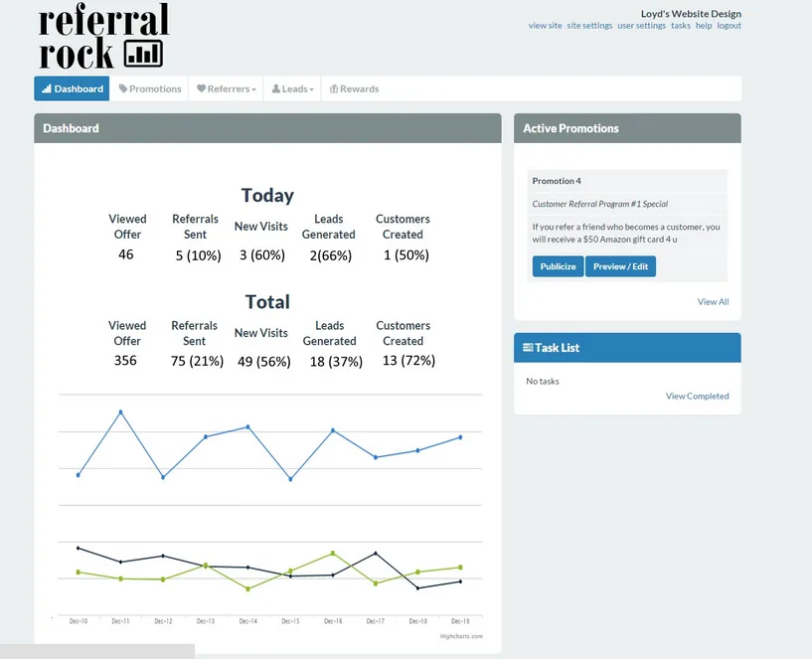Click the bar chart icon in Dashboard tab
This screenshot has height=659, width=812.
point(47,88)
